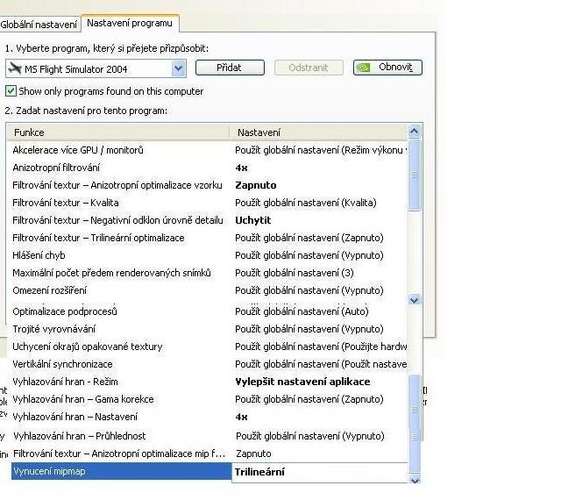
Task: Click the upper scrollbar down arrow
Action: [414, 299]
